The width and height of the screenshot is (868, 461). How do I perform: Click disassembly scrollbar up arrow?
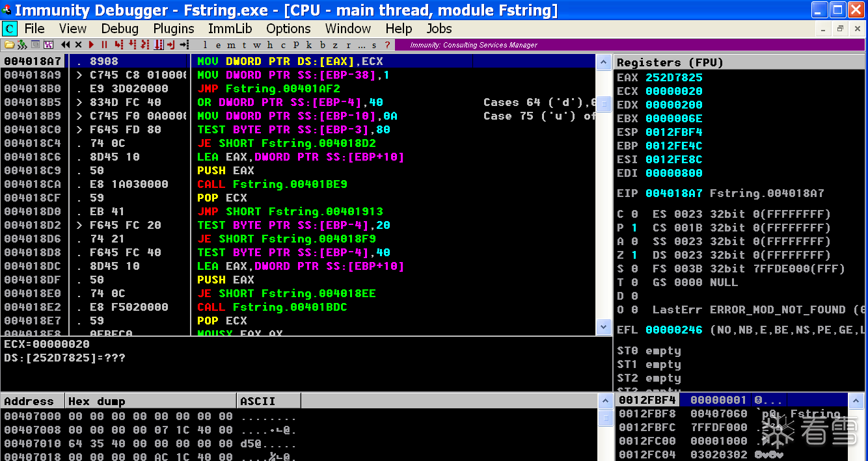coord(604,61)
